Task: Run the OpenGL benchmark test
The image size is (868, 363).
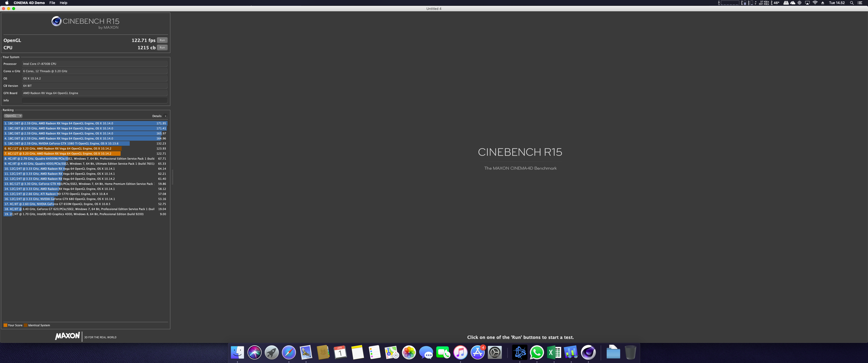Action: 162,40
